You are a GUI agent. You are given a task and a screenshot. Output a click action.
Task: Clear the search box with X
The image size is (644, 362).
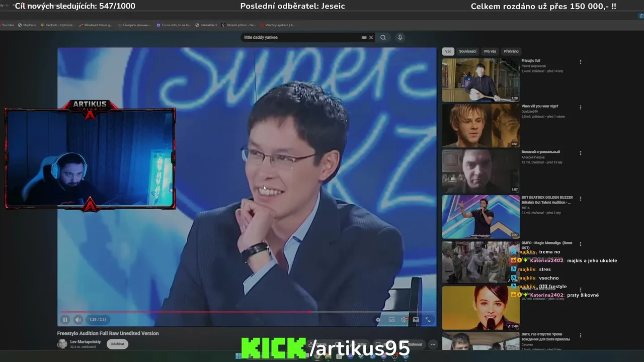pyautogui.click(x=371, y=37)
